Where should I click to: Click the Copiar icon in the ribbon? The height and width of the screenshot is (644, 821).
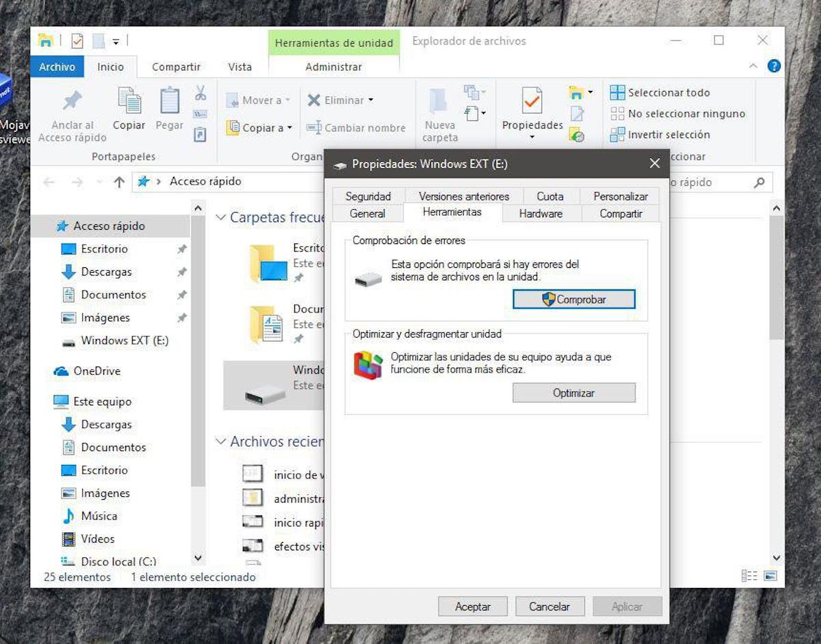(129, 100)
